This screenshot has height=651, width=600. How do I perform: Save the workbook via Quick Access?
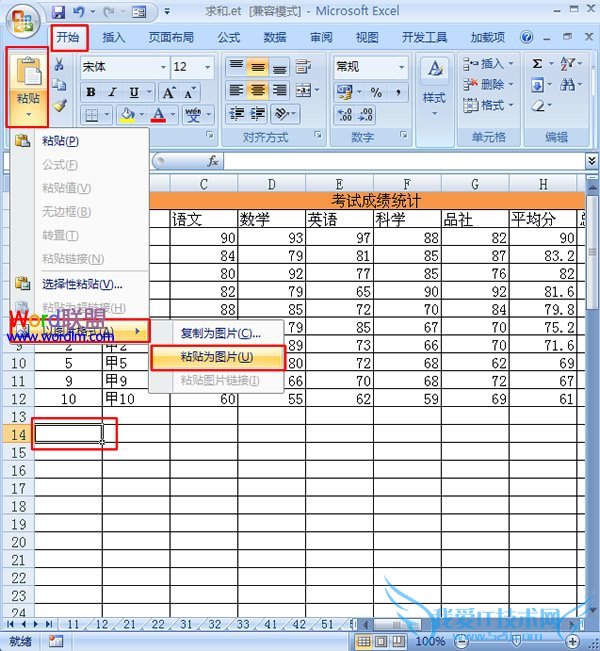59,12
